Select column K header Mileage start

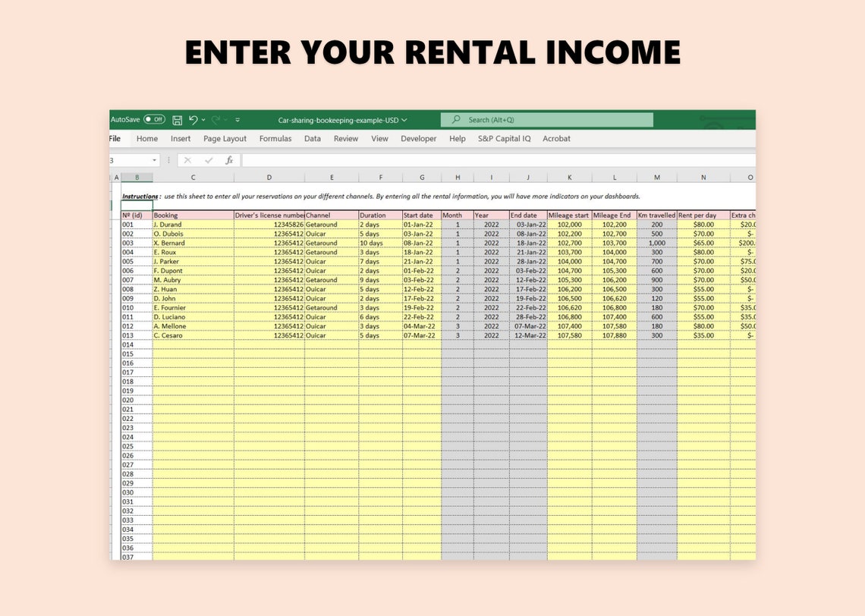coord(569,177)
